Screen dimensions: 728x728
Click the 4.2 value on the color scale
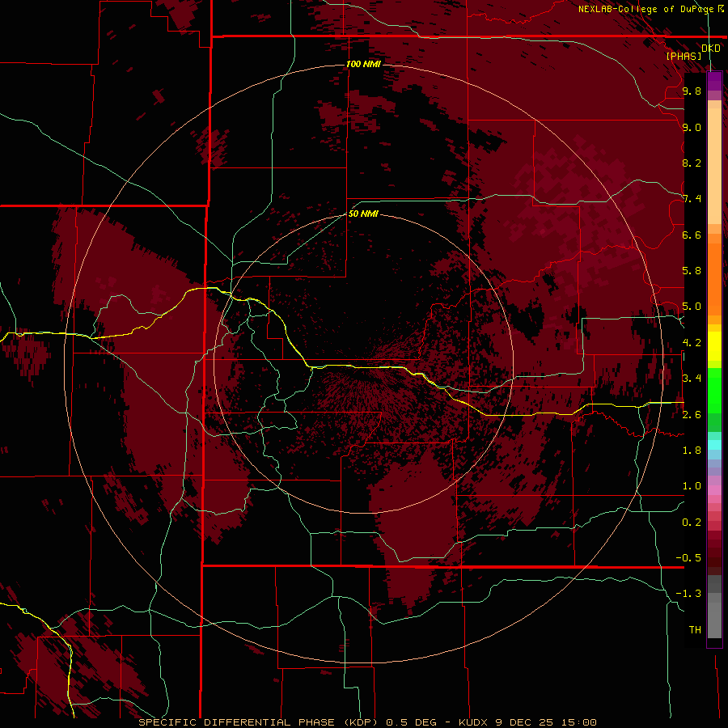(x=692, y=342)
